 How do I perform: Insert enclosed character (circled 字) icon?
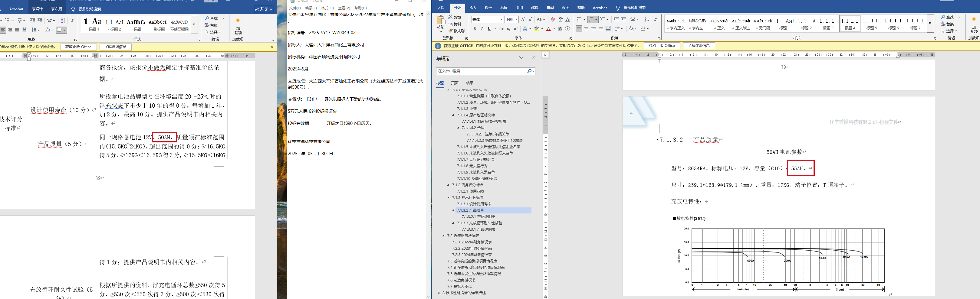[567, 29]
